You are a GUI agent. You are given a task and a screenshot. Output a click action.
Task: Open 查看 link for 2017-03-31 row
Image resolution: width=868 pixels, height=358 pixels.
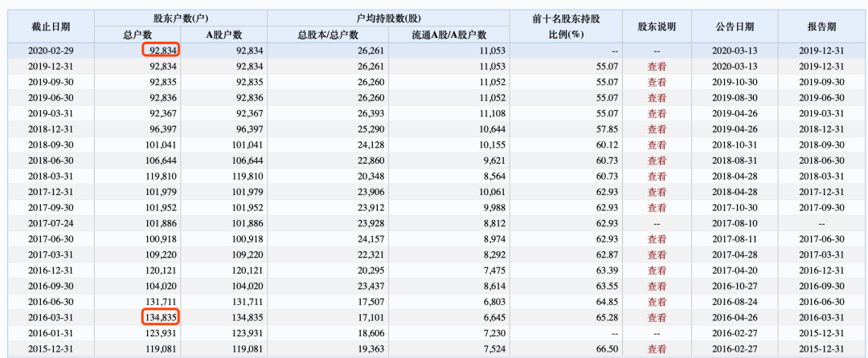pos(657,254)
